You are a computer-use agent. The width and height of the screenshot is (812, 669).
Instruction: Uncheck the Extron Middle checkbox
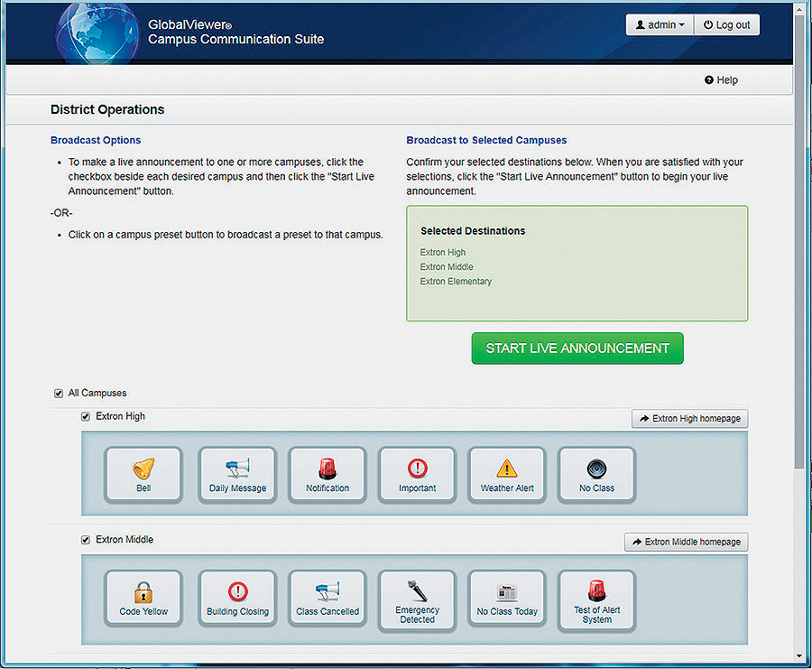86,539
